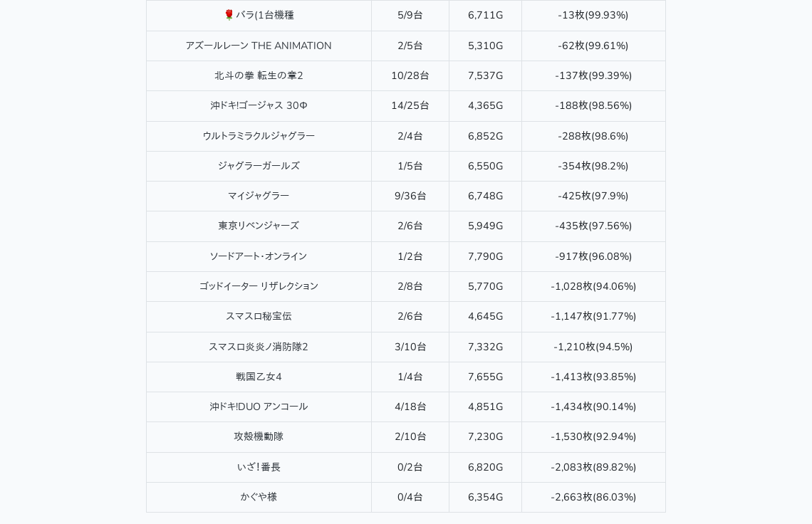Click the ウルトラミラクルジャグラー name cell
This screenshot has height=524, width=812.
click(259, 136)
